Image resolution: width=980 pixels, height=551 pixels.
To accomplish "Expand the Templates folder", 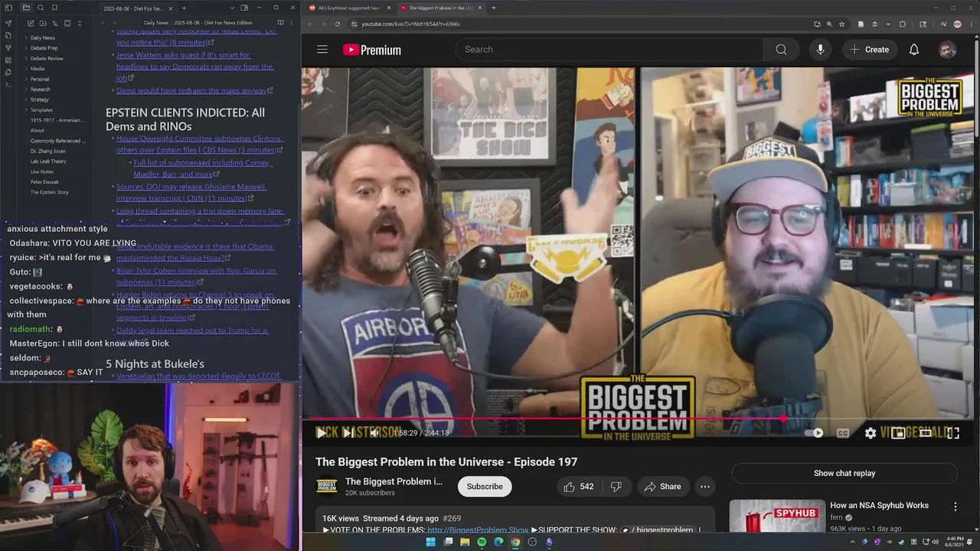I will pos(41,110).
